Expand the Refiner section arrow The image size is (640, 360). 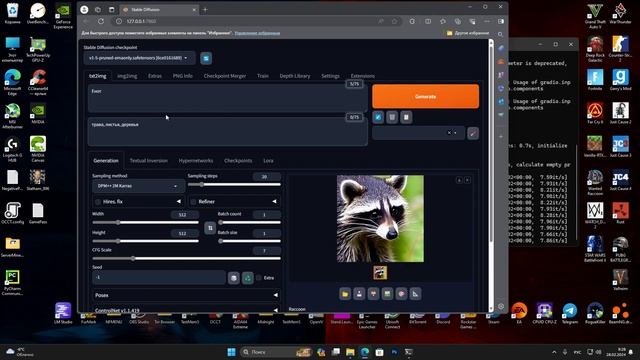click(x=274, y=202)
